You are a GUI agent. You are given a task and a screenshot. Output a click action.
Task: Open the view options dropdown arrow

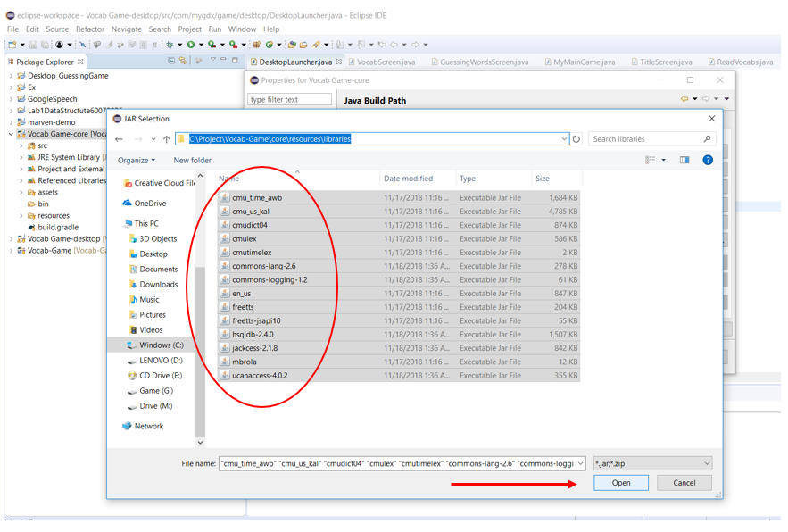tap(663, 160)
